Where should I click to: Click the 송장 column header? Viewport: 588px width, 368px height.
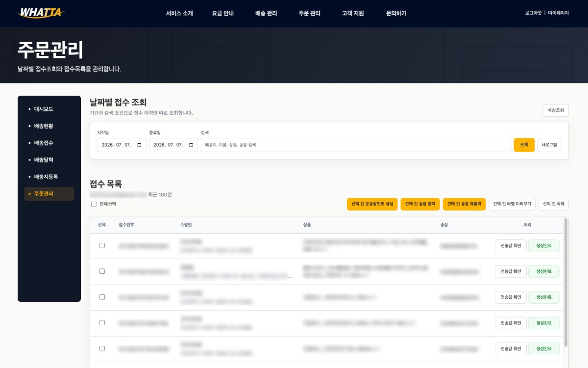tap(444, 225)
